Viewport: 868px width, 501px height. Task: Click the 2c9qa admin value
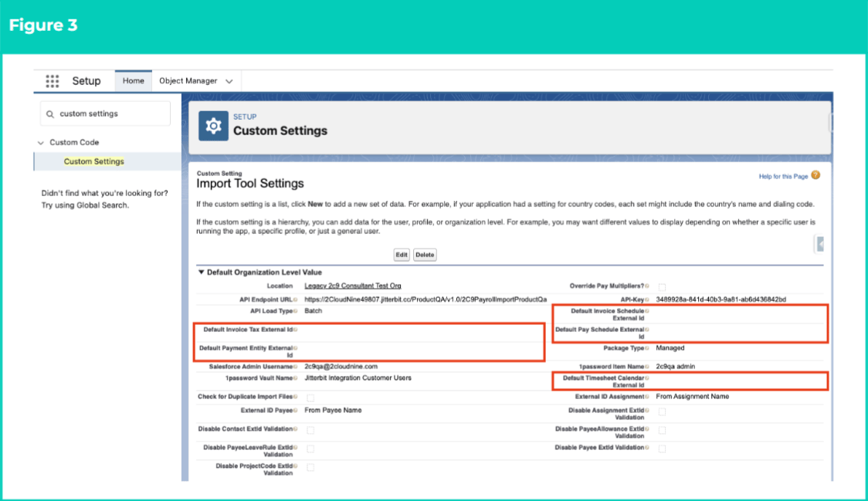(x=676, y=367)
